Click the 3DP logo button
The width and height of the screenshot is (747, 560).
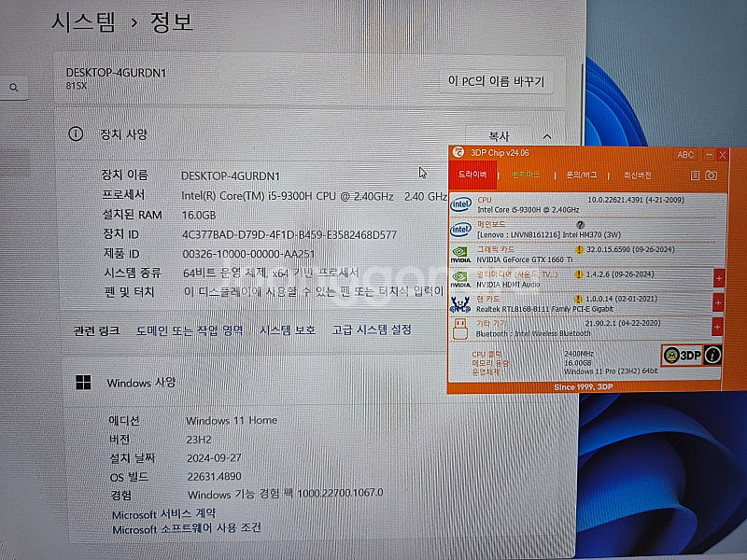coord(683,356)
